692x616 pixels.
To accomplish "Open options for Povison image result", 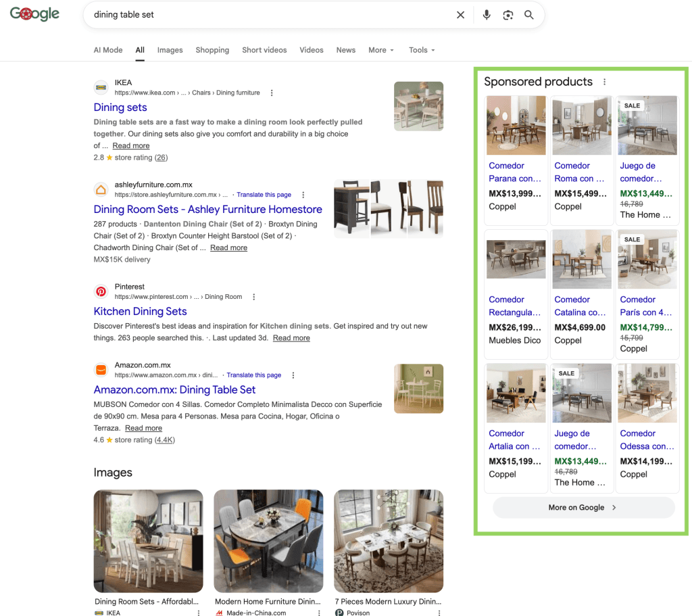I will tap(439, 613).
